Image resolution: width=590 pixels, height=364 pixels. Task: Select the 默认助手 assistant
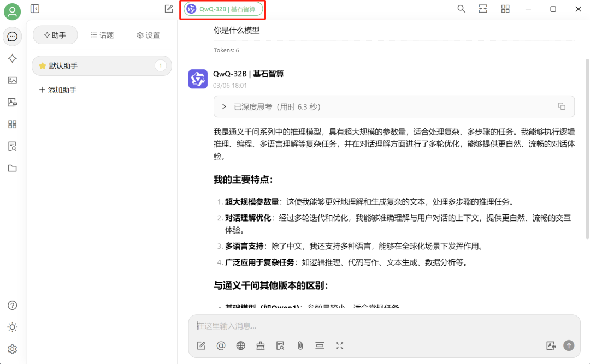point(102,66)
